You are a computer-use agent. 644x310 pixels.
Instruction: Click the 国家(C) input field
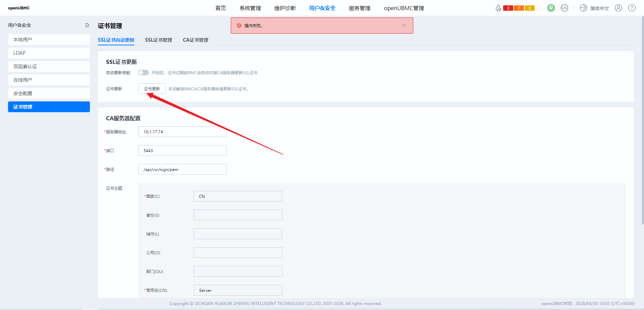click(238, 196)
